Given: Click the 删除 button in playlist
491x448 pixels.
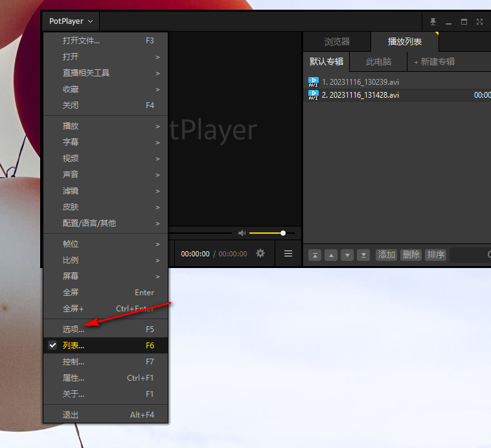Looking at the screenshot, I should 411,255.
